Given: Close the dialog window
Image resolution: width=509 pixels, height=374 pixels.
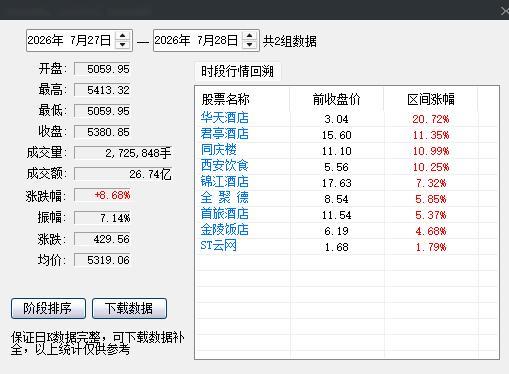Looking at the screenshot, I should coord(505,11).
